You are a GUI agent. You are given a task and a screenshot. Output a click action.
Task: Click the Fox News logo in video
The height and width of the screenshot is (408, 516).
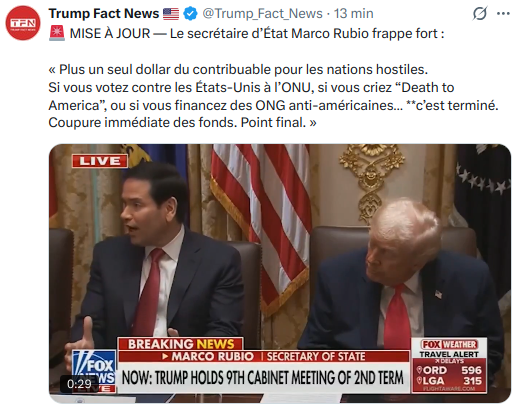pos(94,371)
